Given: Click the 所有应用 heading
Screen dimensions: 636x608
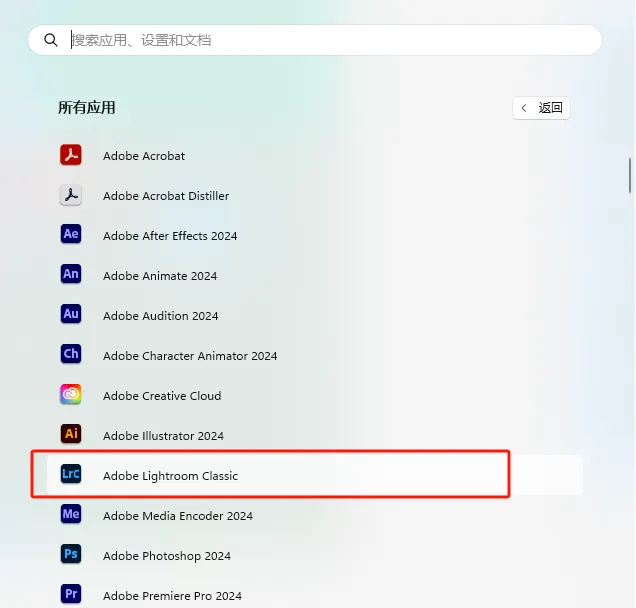Looking at the screenshot, I should (86, 108).
